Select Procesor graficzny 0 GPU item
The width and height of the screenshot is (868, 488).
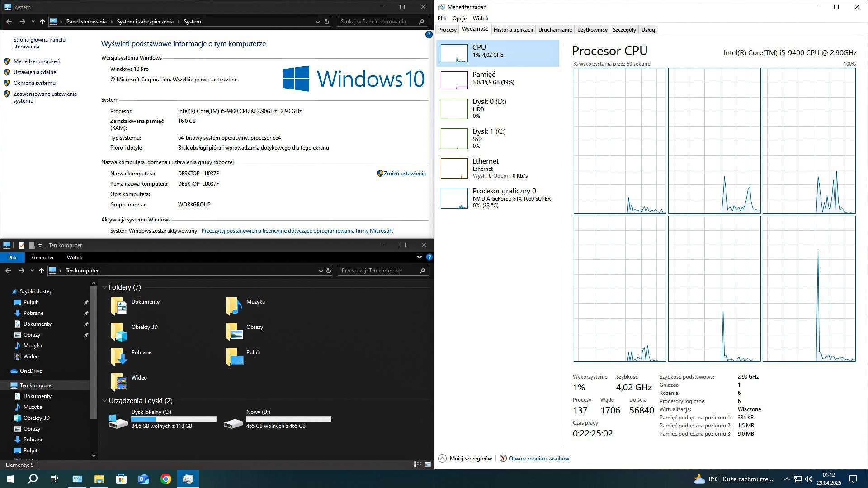click(497, 198)
